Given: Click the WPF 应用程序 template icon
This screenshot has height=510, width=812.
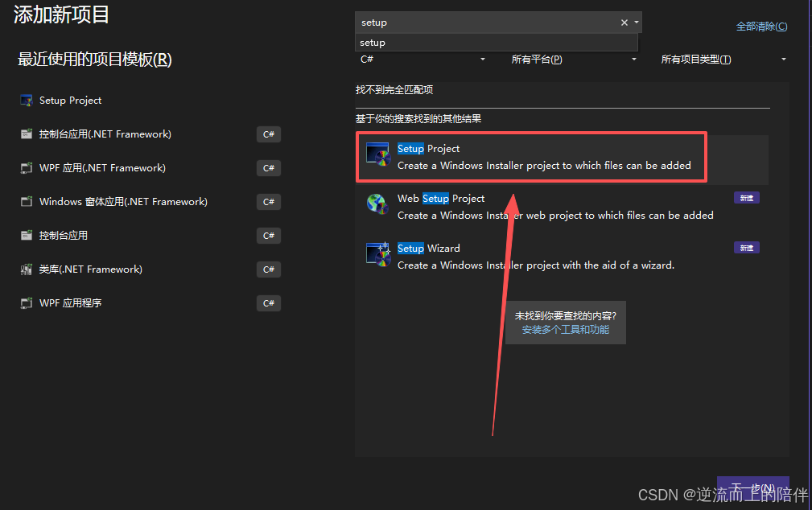Looking at the screenshot, I should coord(27,303).
